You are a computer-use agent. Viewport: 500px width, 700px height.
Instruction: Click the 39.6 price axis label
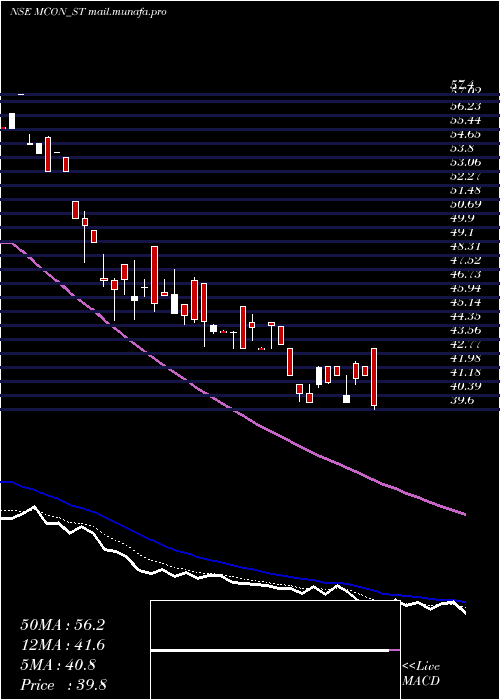(462, 400)
